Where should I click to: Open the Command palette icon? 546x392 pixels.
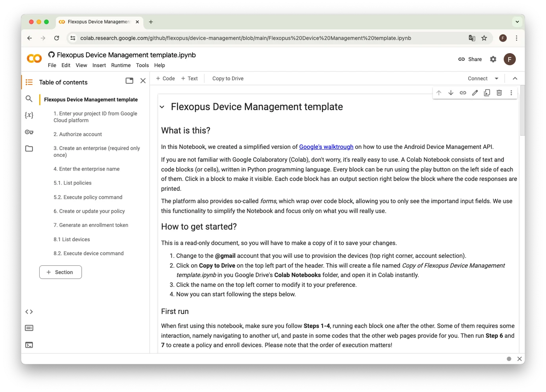tap(29, 328)
